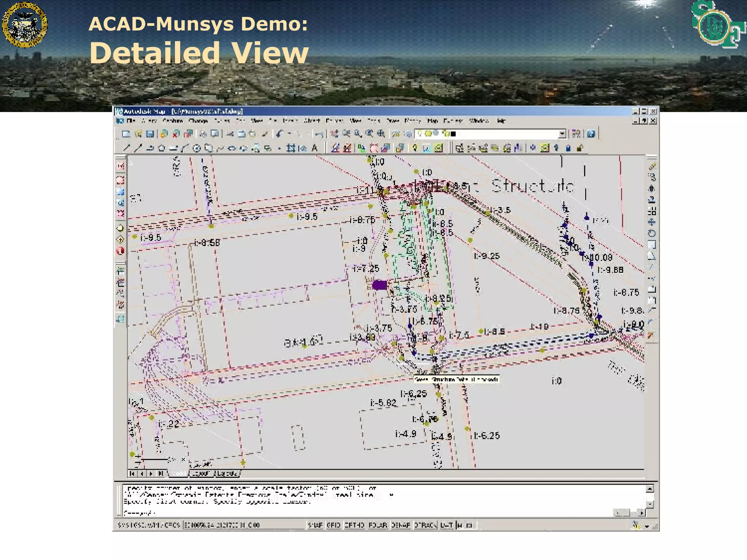Viewport: 747px width, 560px height.
Task: Select the Ellipse draw tool
Action: pos(232,148)
